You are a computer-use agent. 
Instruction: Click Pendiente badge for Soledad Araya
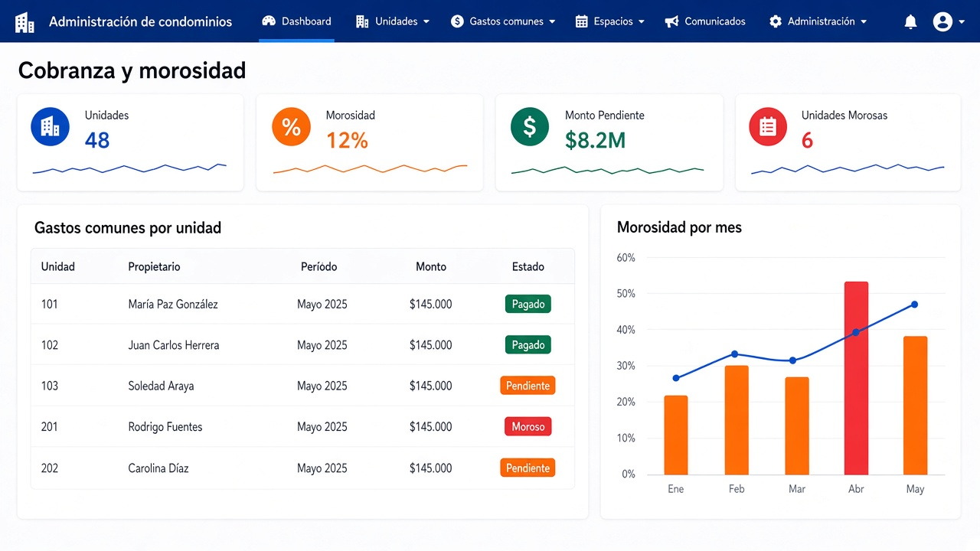tap(528, 386)
